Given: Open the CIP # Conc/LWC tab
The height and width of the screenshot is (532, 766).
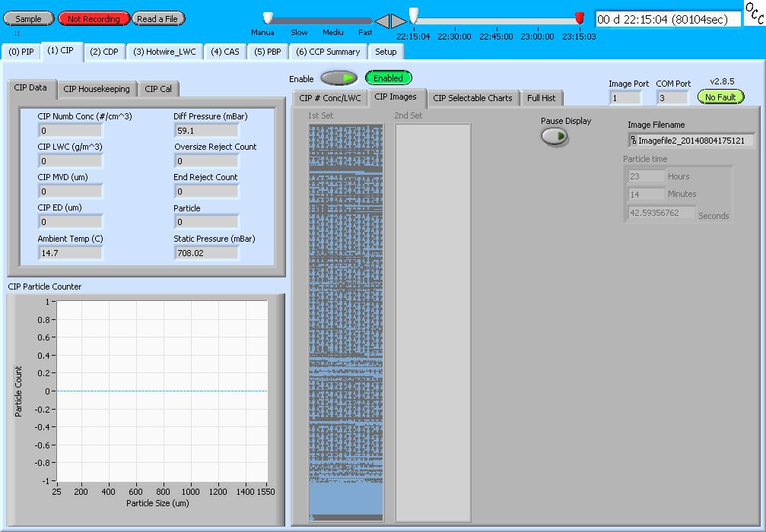Looking at the screenshot, I should (x=330, y=98).
